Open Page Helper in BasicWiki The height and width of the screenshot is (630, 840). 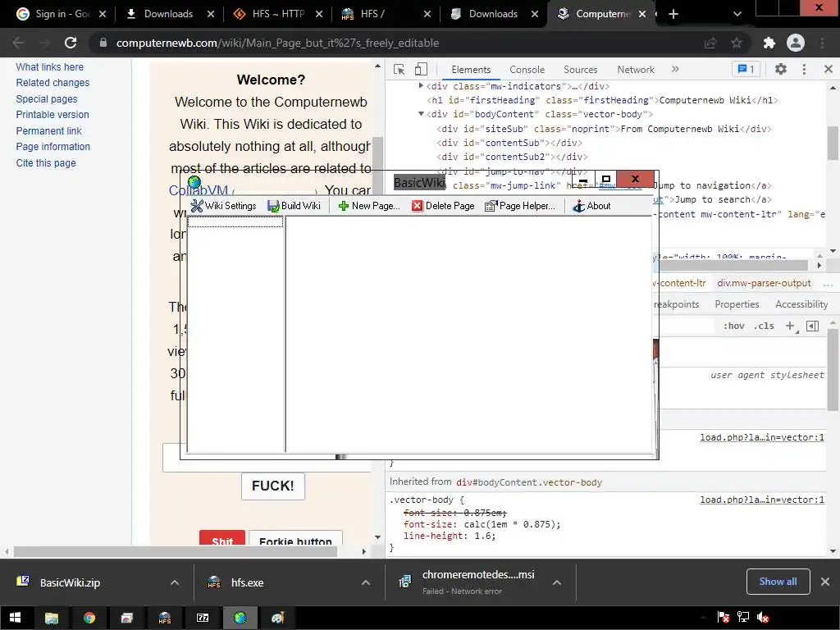(x=519, y=206)
